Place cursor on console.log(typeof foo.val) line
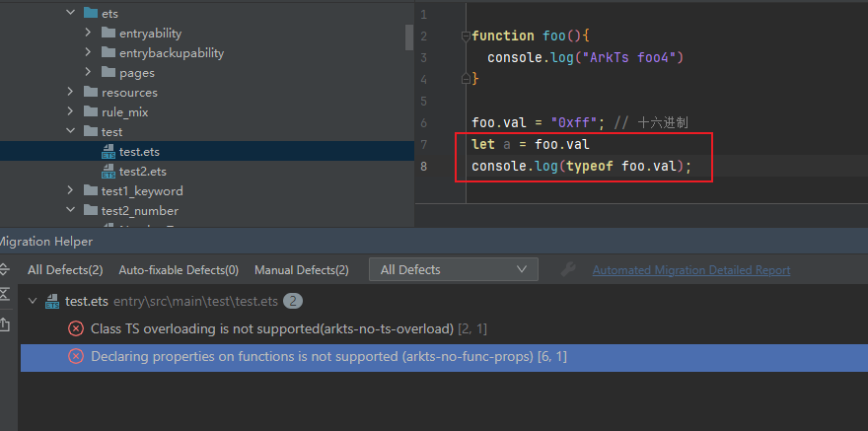This screenshot has width=868, height=431. click(x=582, y=166)
